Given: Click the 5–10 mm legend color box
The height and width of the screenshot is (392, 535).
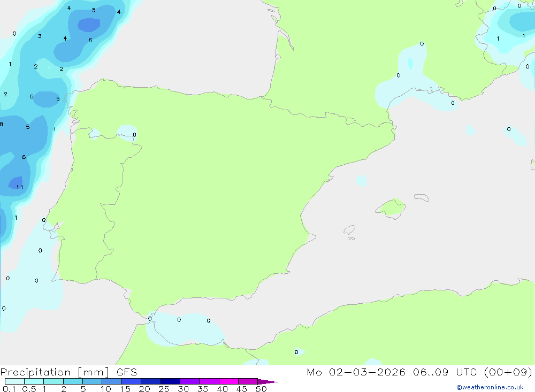Looking at the screenshot, I should coord(92,381).
